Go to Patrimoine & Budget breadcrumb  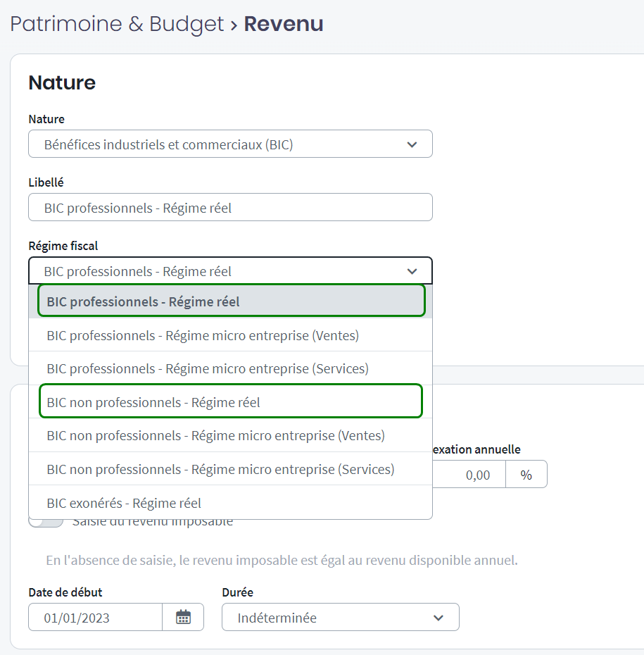tap(116, 24)
